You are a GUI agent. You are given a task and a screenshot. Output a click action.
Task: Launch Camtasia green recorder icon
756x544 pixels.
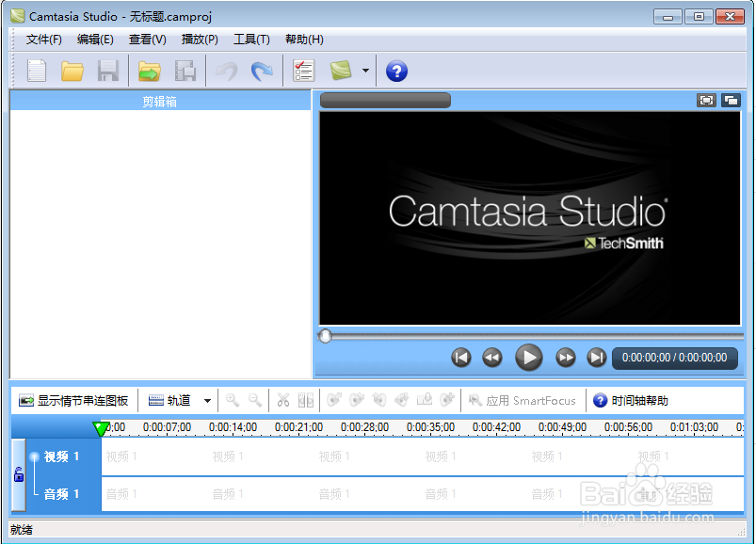tap(341, 71)
